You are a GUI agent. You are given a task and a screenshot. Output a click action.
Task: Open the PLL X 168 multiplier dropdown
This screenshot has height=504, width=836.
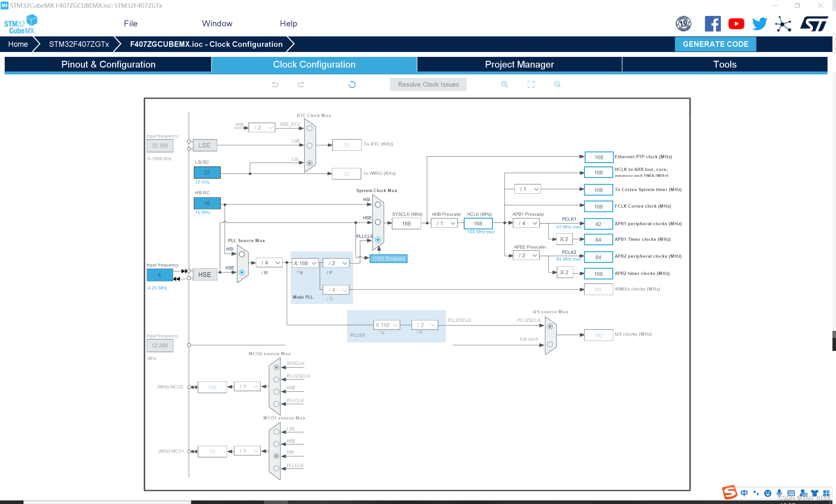click(305, 263)
